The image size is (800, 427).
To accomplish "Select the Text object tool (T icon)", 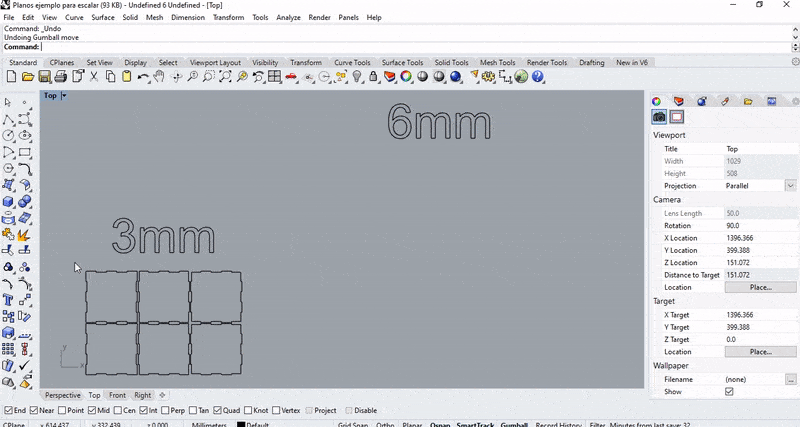I will coord(8,299).
